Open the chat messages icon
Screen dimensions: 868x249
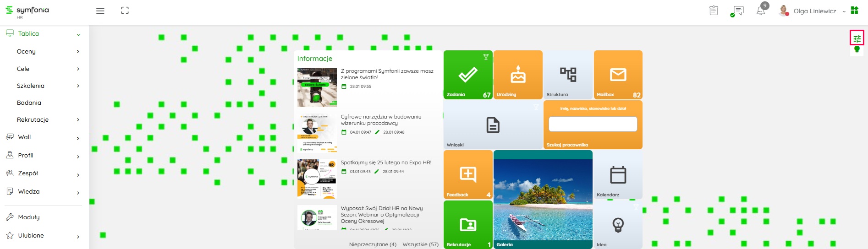pos(737,11)
